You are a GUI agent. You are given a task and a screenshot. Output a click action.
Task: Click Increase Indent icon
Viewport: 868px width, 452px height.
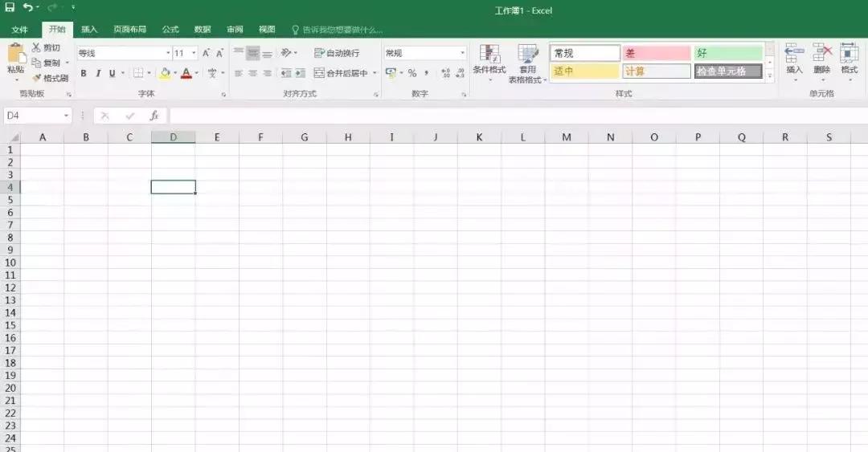coord(300,73)
